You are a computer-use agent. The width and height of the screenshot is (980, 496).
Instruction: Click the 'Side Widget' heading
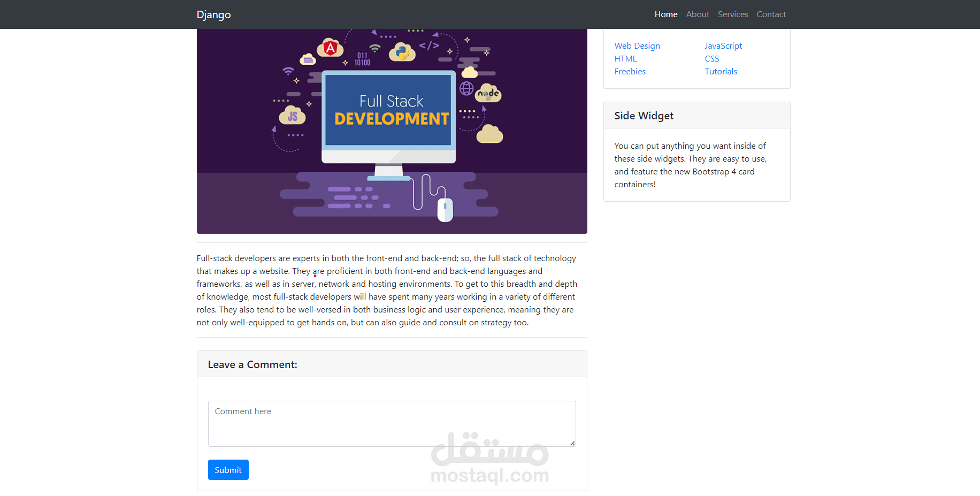[x=644, y=116]
